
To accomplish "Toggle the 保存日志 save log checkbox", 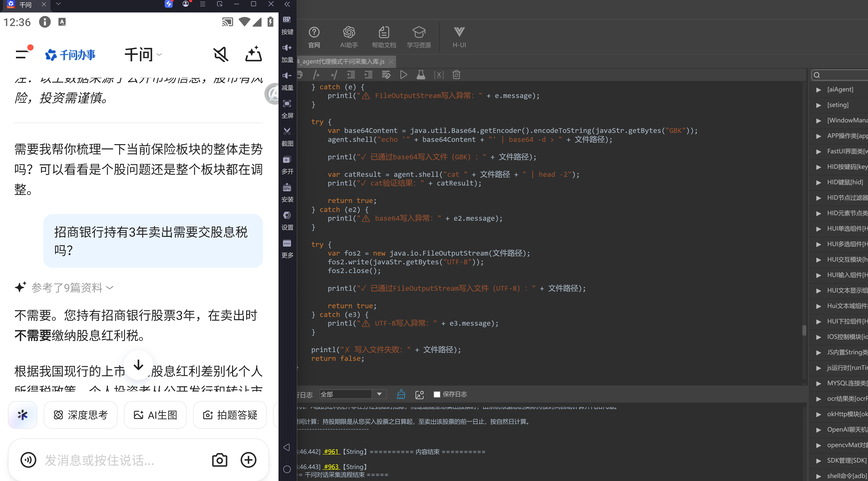I will (x=437, y=394).
